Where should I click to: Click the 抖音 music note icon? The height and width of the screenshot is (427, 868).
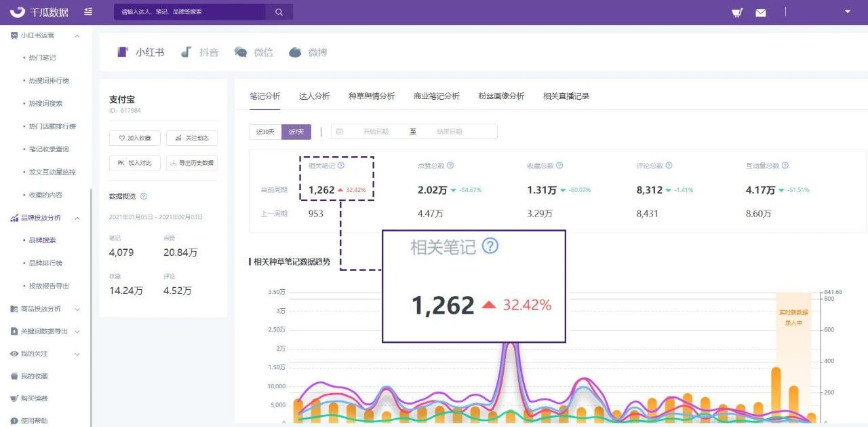(x=186, y=52)
